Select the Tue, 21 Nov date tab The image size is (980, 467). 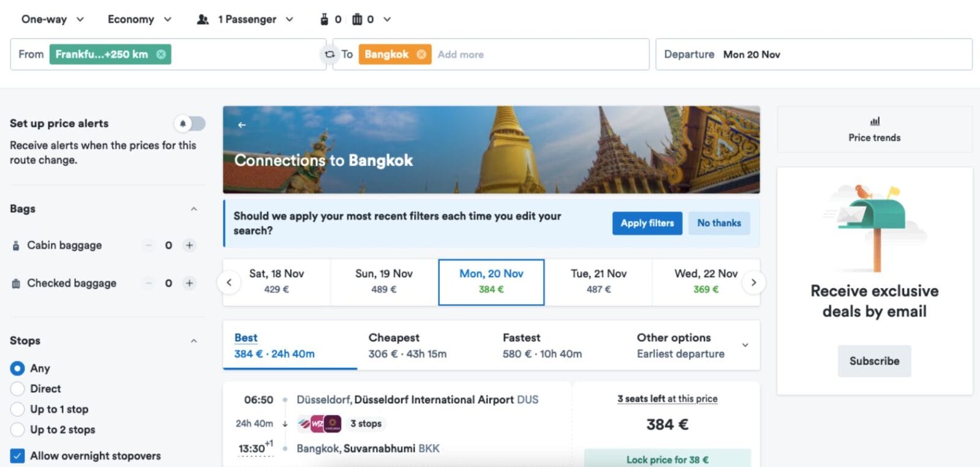[x=599, y=281]
